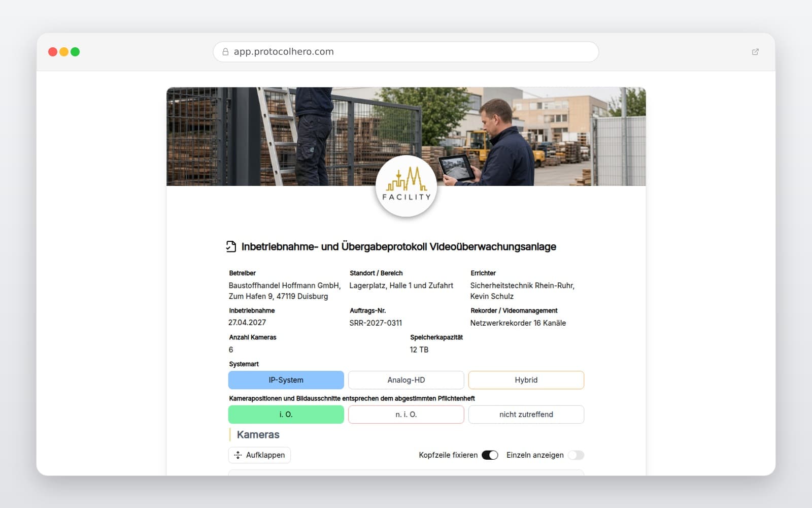Click the protocol title Inbetriebnahme- und Übergabeprotokoll
The height and width of the screenshot is (508, 812).
point(399,247)
